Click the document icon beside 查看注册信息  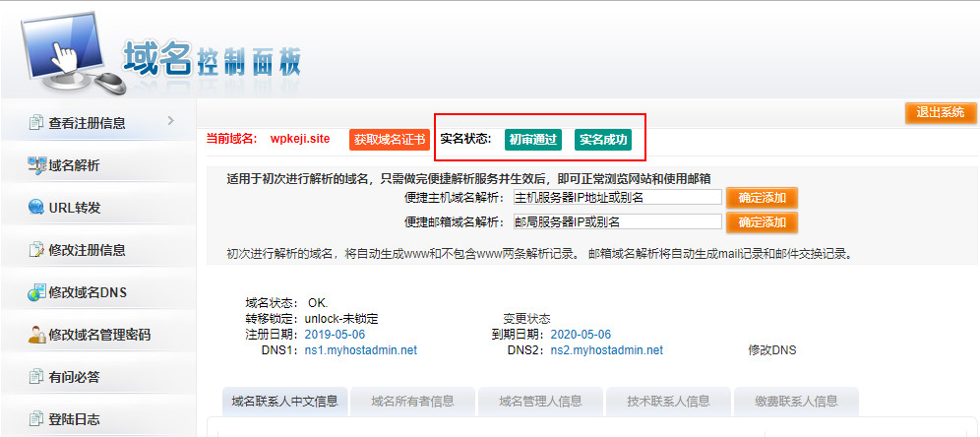pos(36,123)
